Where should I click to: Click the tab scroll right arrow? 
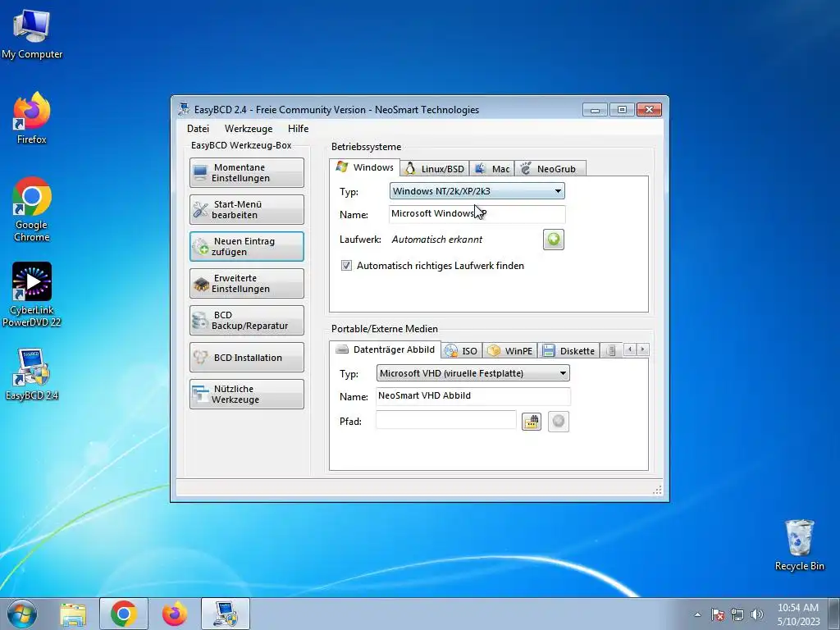click(643, 349)
